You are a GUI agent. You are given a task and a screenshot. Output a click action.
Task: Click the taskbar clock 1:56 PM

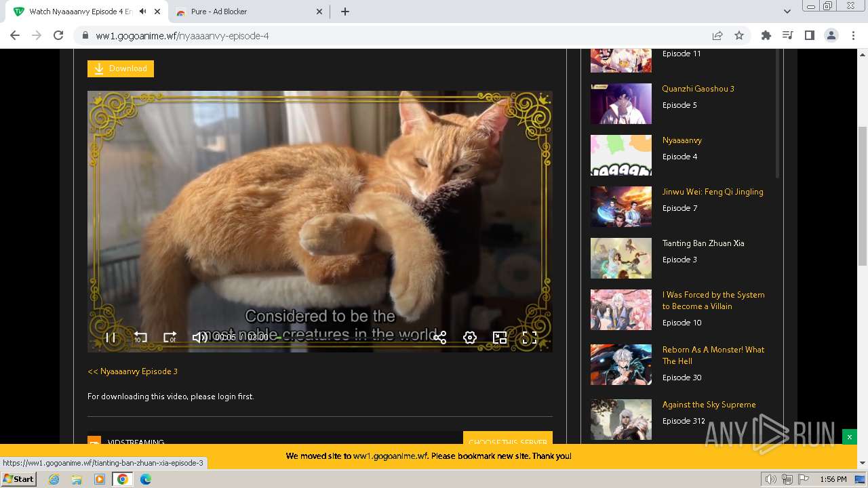[833, 479]
